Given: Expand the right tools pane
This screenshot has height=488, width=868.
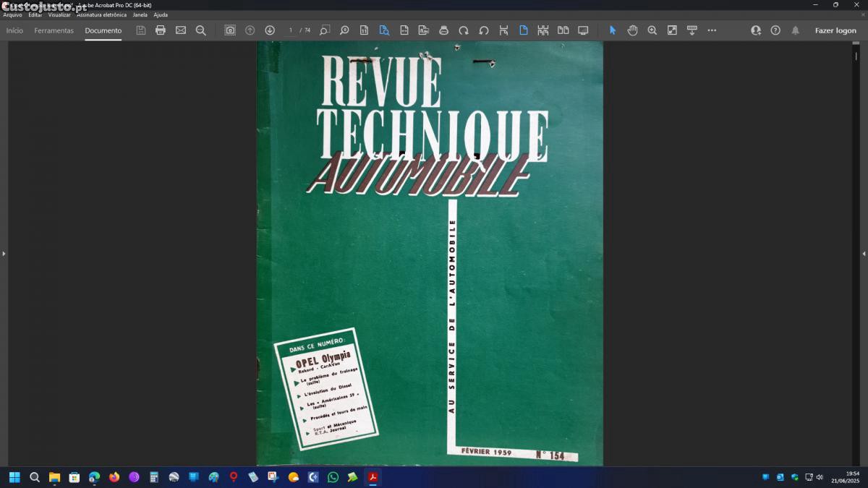Looking at the screenshot, I should click(x=864, y=254).
